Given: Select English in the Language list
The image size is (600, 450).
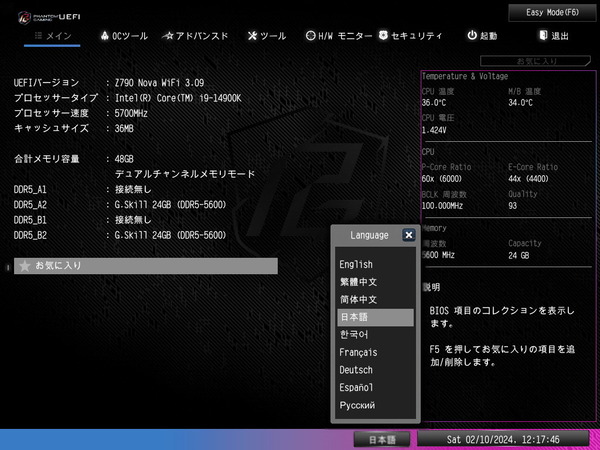Looking at the screenshot, I should 375,264.
